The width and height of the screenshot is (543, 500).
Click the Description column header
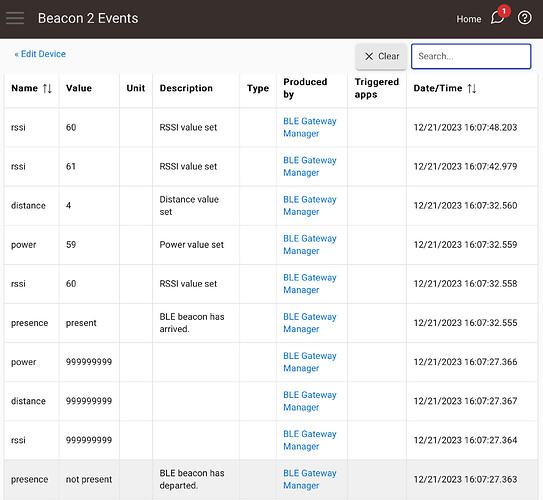(186, 88)
